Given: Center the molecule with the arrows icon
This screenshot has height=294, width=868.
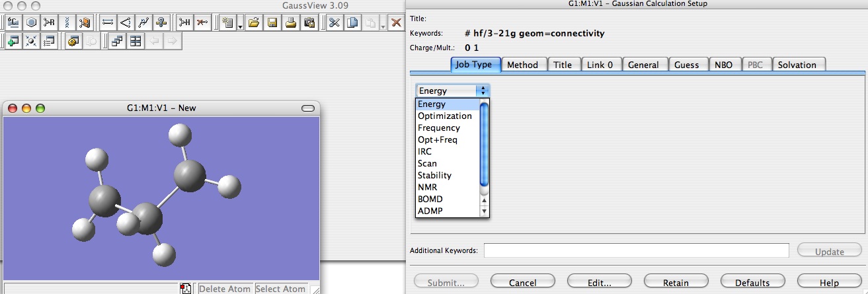Looking at the screenshot, I should (x=30, y=41).
